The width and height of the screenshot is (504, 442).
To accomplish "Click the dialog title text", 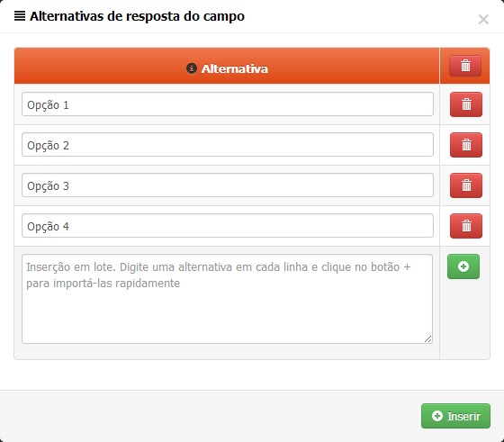I will (x=137, y=16).
